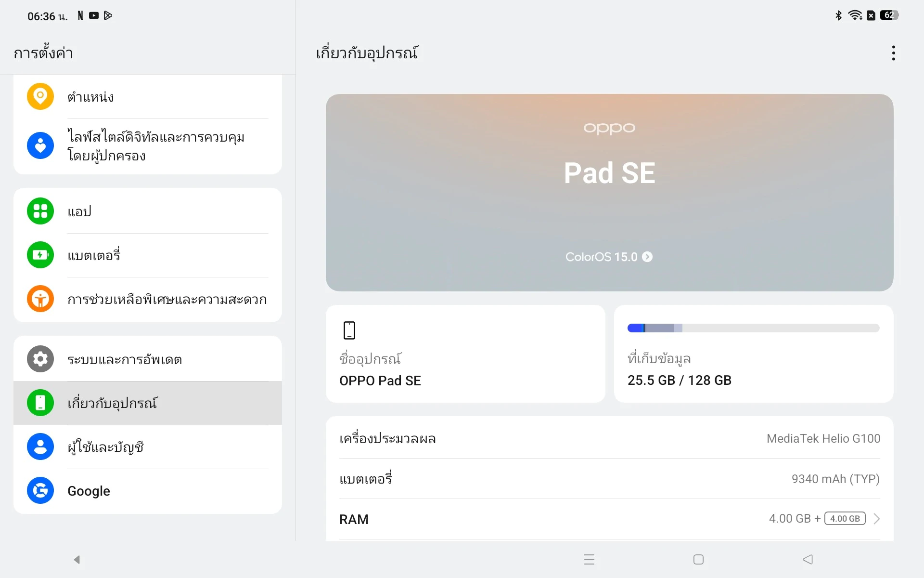
Task: Tap the ColorOS 15.0 arrow icon
Action: (x=647, y=257)
